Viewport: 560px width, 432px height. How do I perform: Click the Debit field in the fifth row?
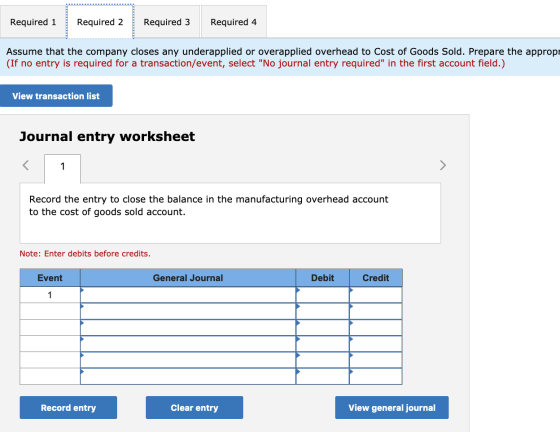[322, 360]
